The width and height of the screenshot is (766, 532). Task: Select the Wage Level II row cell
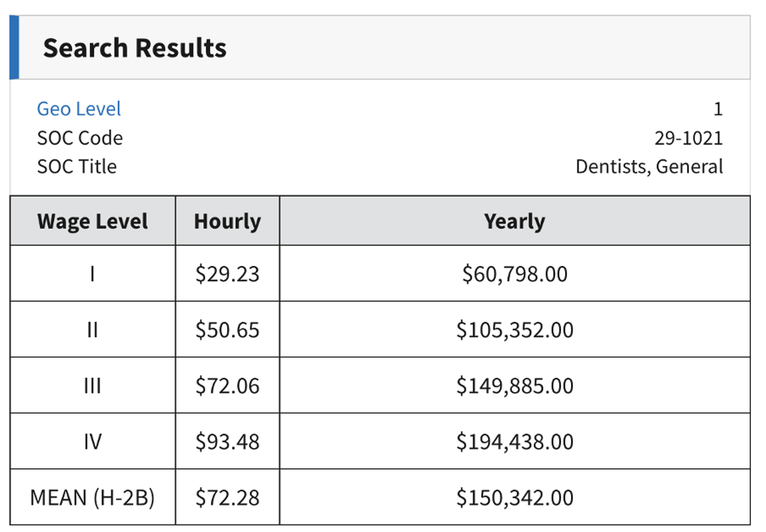(x=92, y=329)
